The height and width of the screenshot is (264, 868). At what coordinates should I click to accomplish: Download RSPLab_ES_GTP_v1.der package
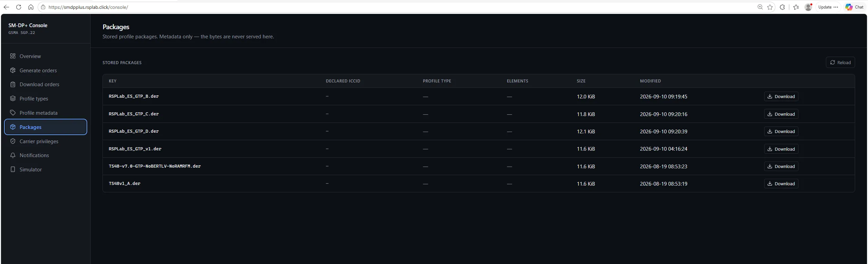781,149
